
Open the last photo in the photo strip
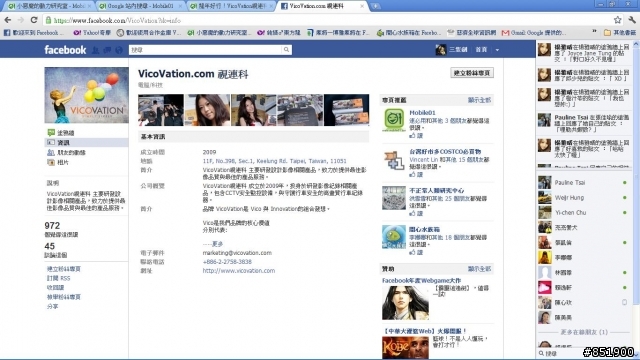coord(347,110)
